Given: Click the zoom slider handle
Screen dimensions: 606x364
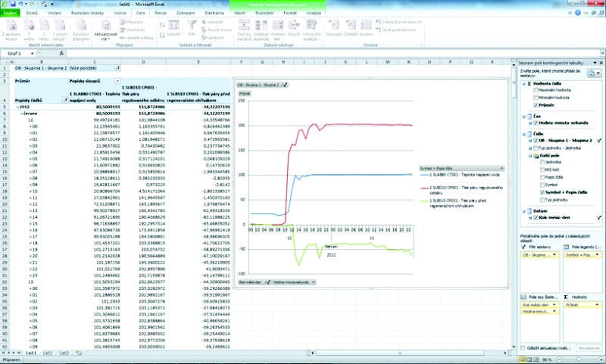Looking at the screenshot, I should tap(579, 359).
